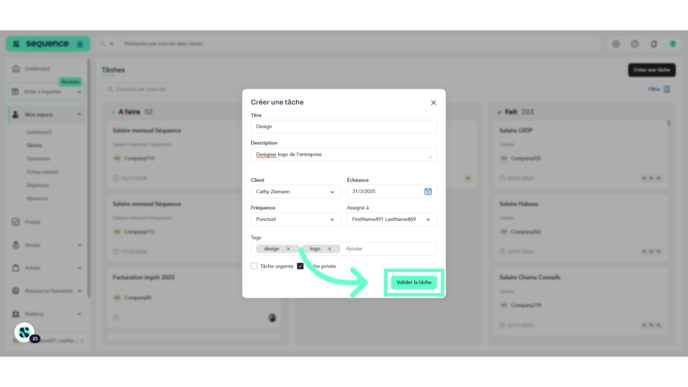
Task: Select Tâches in the sidebar submenu
Action: [x=34, y=145]
